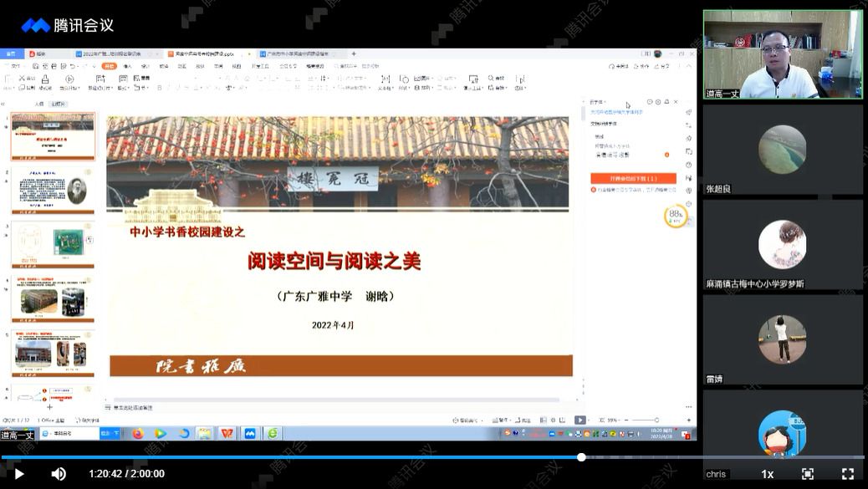Open the 文件 menu
The width and height of the screenshot is (868, 489).
pos(14,66)
